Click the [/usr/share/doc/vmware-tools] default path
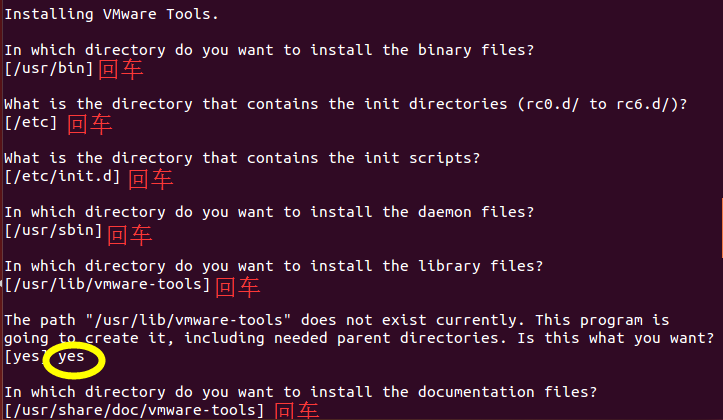 135,410
